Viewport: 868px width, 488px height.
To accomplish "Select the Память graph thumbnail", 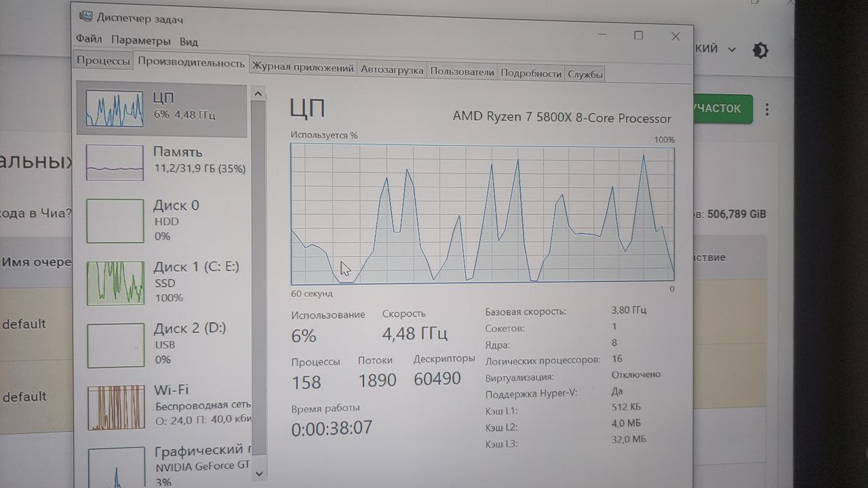I will click(115, 163).
